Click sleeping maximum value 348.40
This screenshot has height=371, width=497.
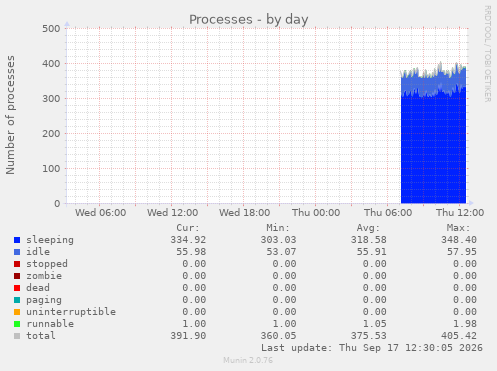pyautogui.click(x=459, y=240)
